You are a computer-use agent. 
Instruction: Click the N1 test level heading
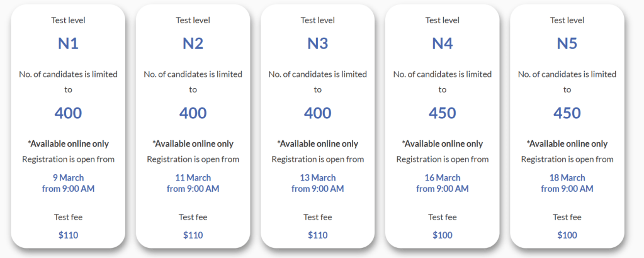click(x=68, y=43)
